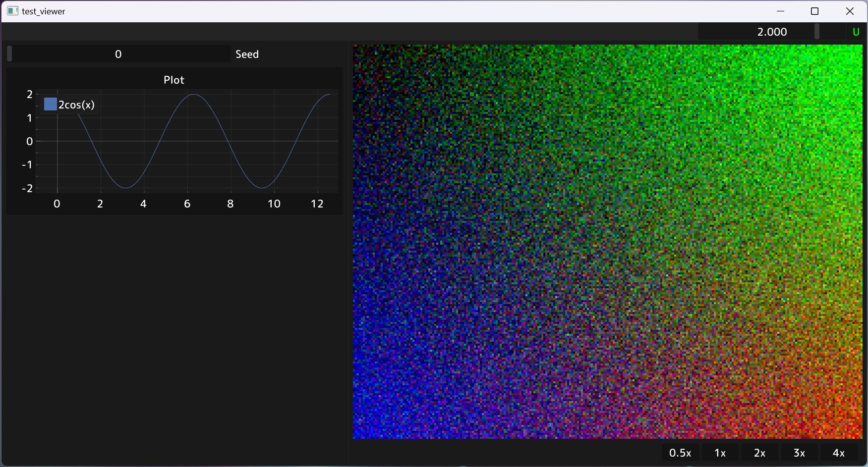Click the Seed label

pyautogui.click(x=247, y=54)
